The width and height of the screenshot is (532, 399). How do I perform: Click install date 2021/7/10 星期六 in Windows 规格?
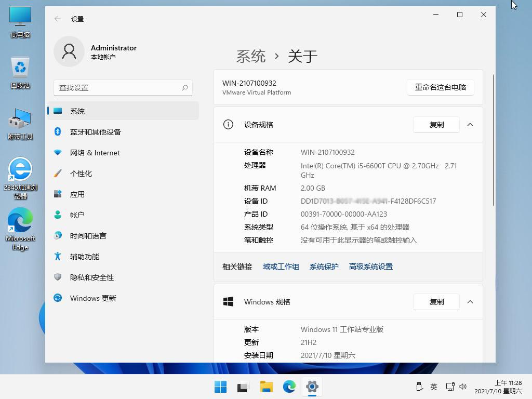coord(328,355)
